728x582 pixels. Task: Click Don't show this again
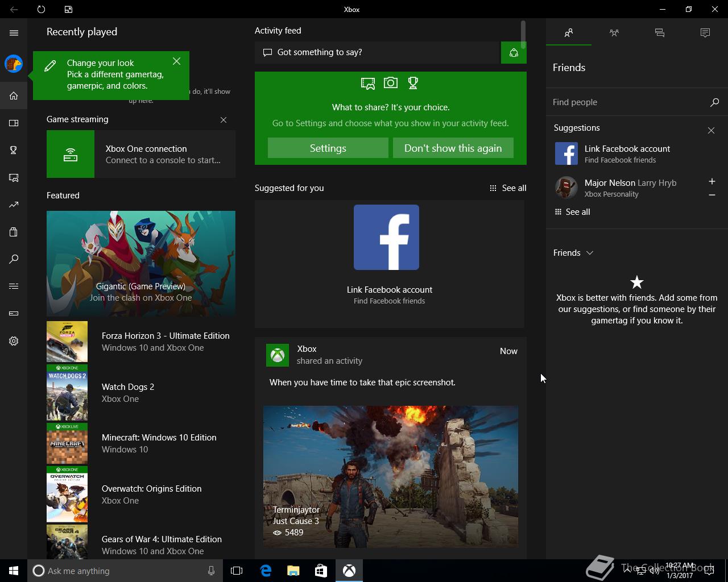point(453,148)
